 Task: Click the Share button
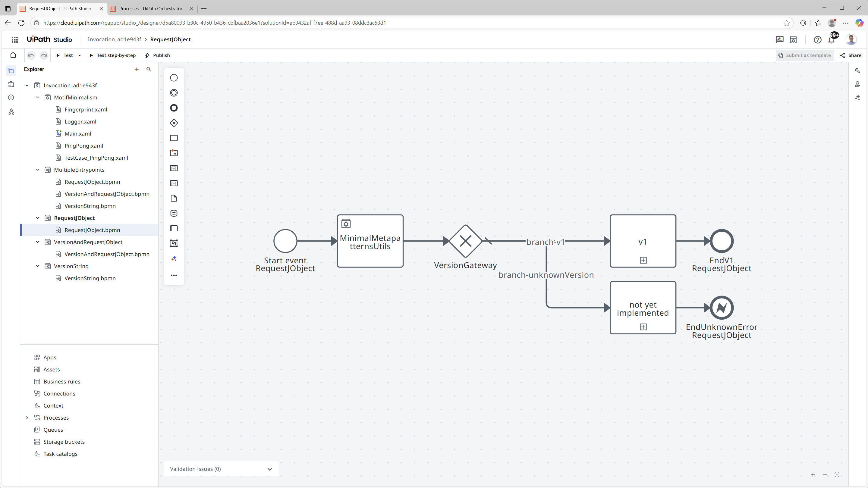pos(851,55)
